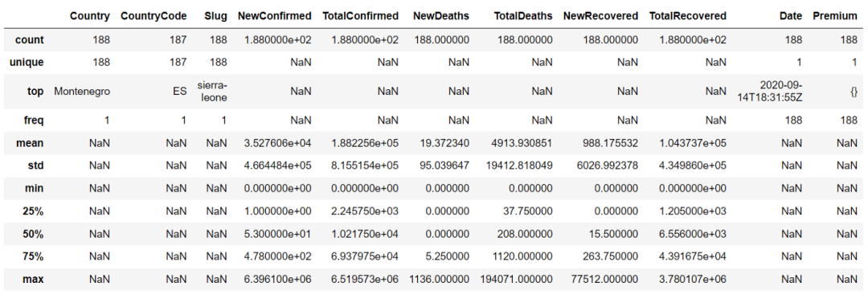Select the NewRecovered column header
The width and height of the screenshot is (868, 299).
(x=600, y=16)
